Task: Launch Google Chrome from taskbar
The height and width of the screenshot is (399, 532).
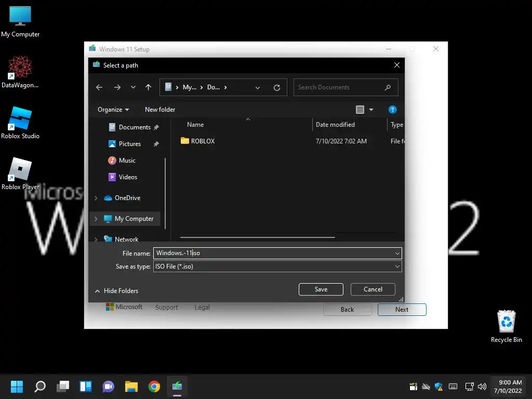Action: pos(154,387)
